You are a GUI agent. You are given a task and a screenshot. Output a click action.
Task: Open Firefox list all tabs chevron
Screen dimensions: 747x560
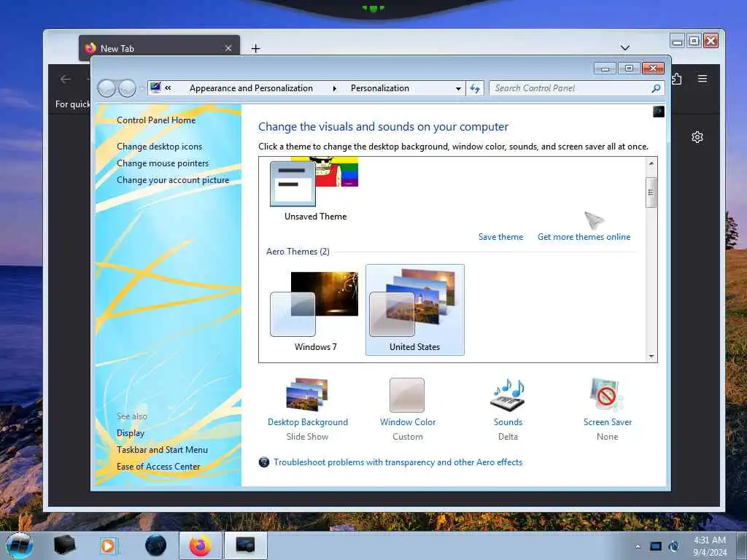(x=625, y=48)
